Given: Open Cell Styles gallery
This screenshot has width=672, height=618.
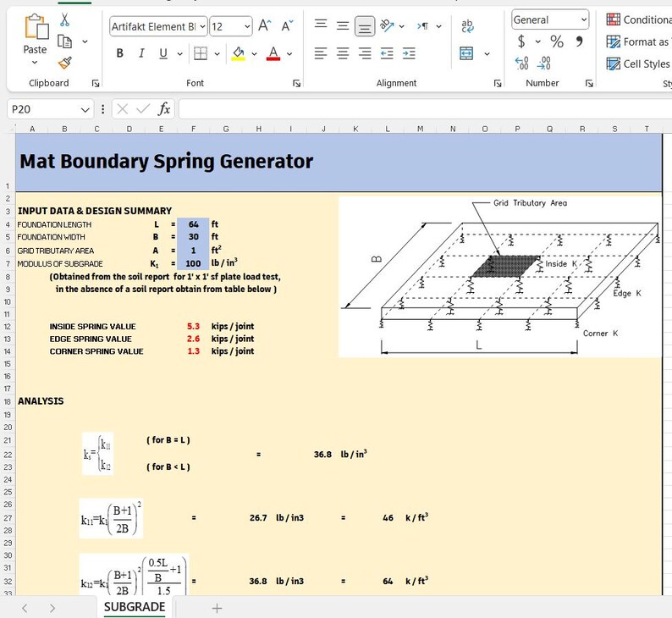Looking at the screenshot, I should (639, 63).
